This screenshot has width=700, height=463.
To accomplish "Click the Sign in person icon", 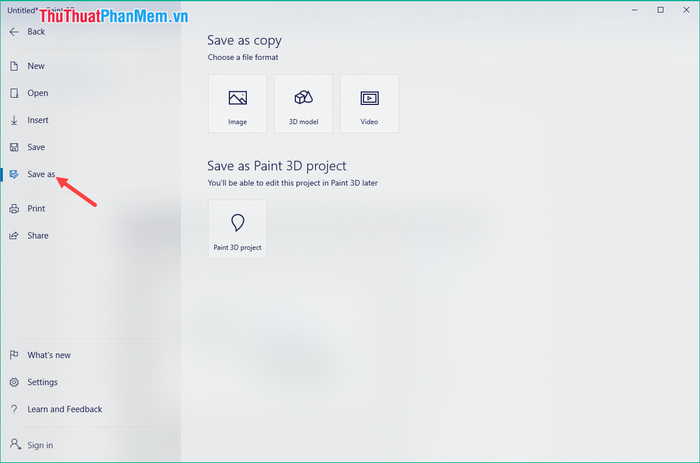I will 15,444.
